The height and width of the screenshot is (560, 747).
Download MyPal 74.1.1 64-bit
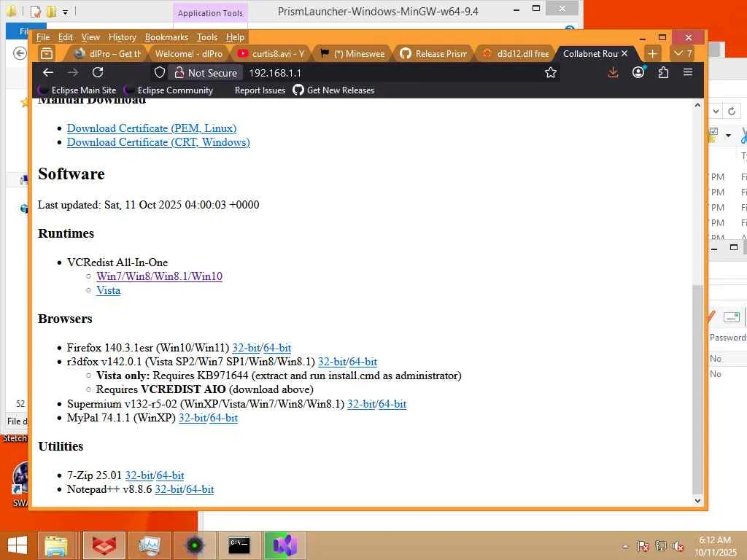224,418
